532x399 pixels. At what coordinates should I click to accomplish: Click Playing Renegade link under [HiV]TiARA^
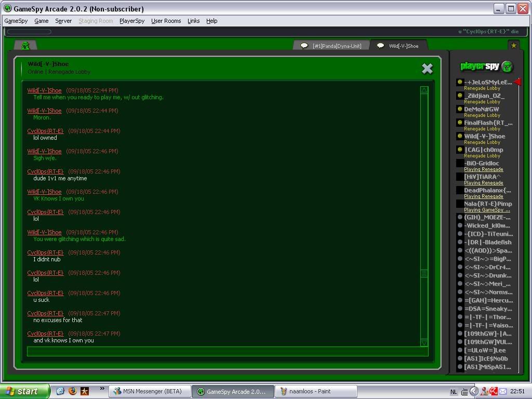[x=484, y=183]
